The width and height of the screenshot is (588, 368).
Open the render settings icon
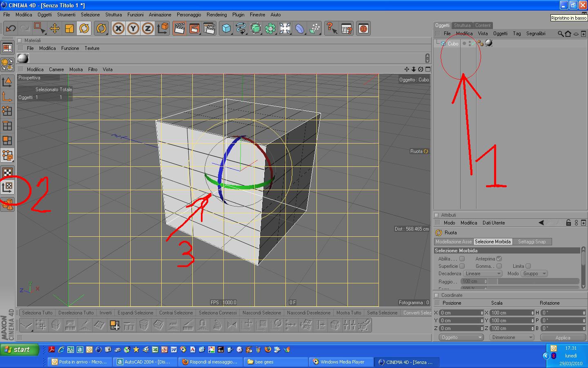[x=209, y=29]
